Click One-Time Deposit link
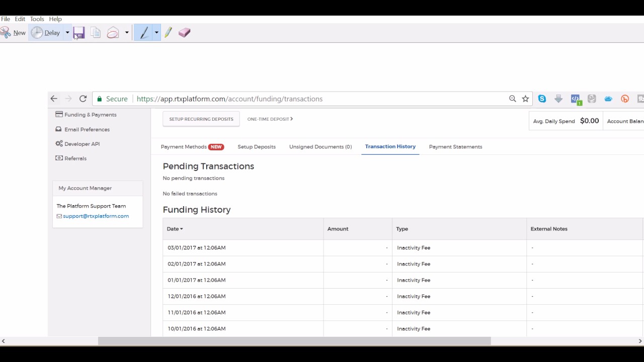 coord(270,119)
